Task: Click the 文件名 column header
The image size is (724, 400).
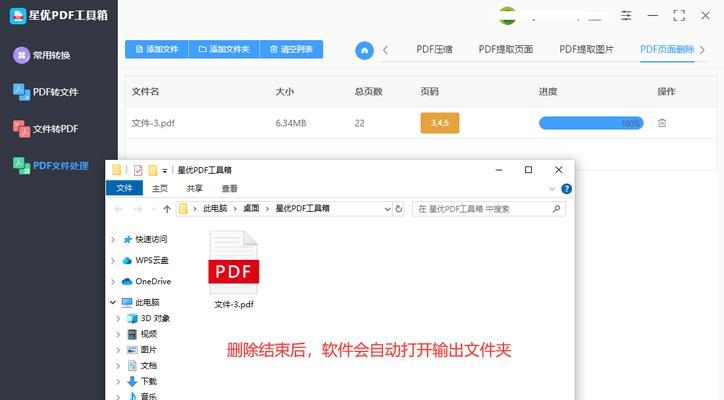Action: coord(145,91)
